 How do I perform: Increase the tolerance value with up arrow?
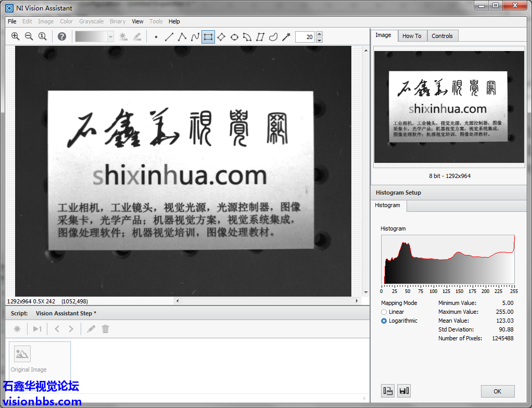click(319, 34)
